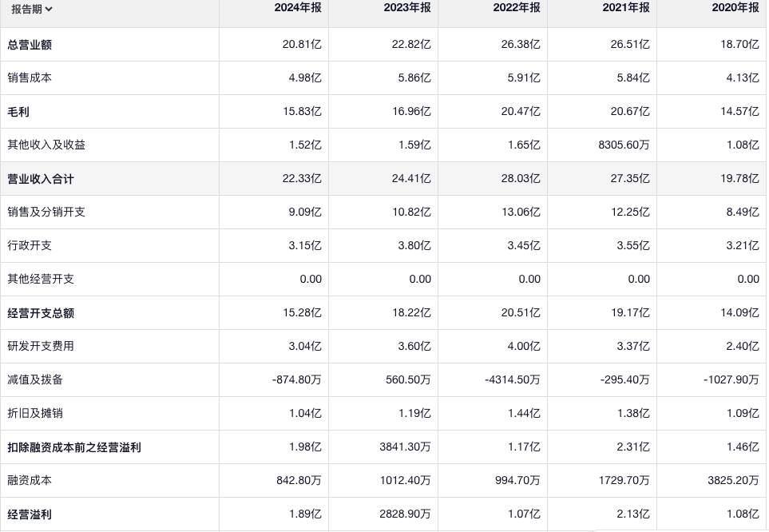Click the 2022年报 column header
This screenshot has height=532, width=769.
pos(517,7)
